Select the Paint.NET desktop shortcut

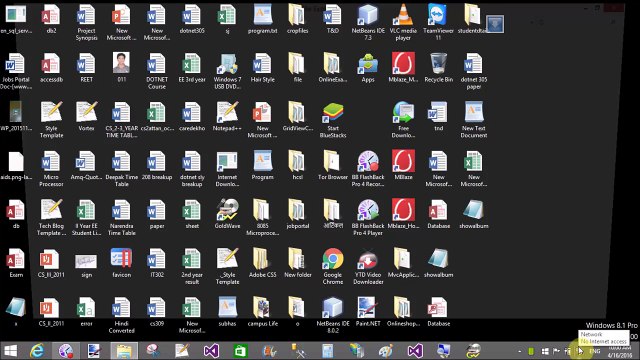click(368, 308)
